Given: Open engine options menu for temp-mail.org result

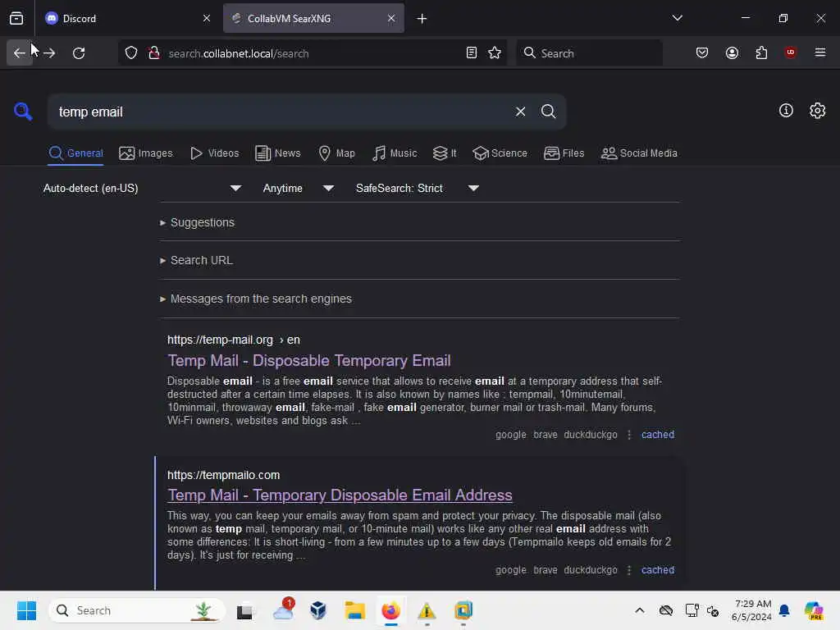Looking at the screenshot, I should [x=629, y=435].
